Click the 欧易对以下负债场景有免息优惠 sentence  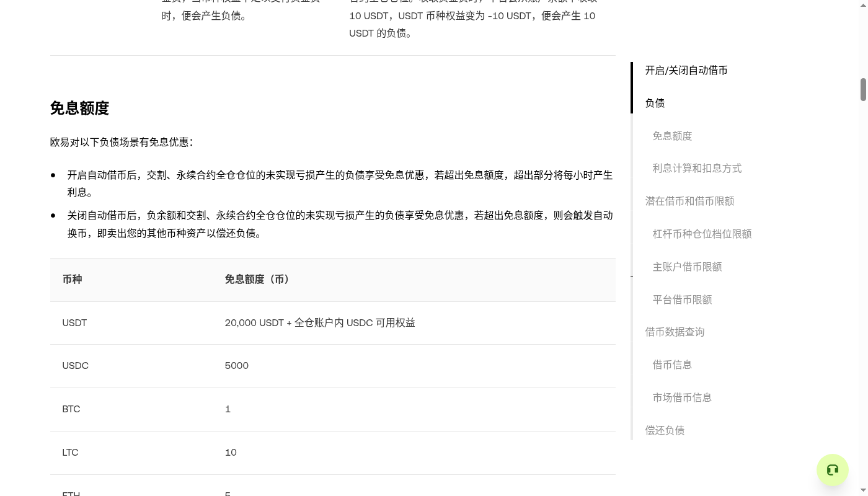pos(122,142)
